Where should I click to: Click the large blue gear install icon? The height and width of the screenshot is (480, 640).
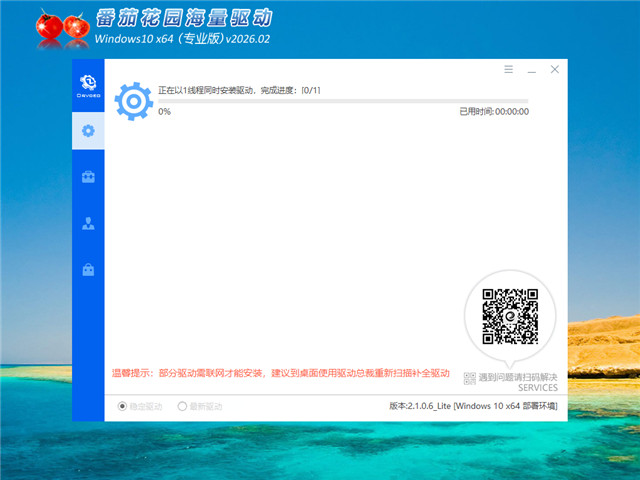pos(133,101)
